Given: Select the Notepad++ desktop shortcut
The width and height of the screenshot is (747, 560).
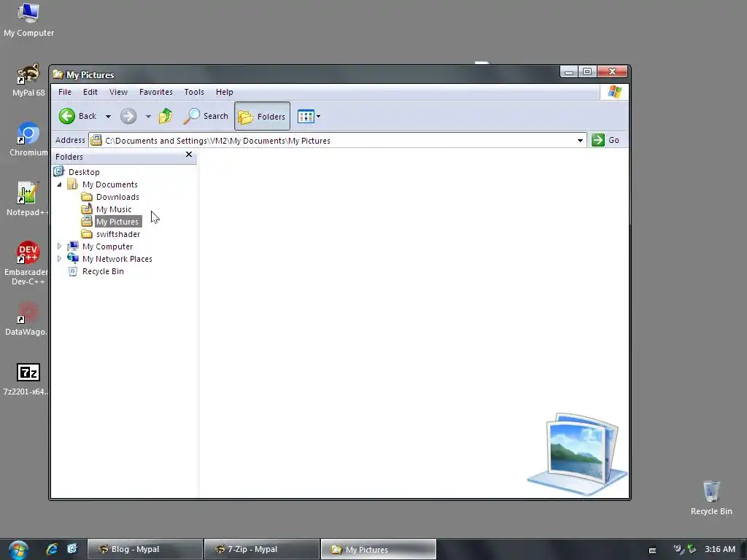Looking at the screenshot, I should click(27, 200).
